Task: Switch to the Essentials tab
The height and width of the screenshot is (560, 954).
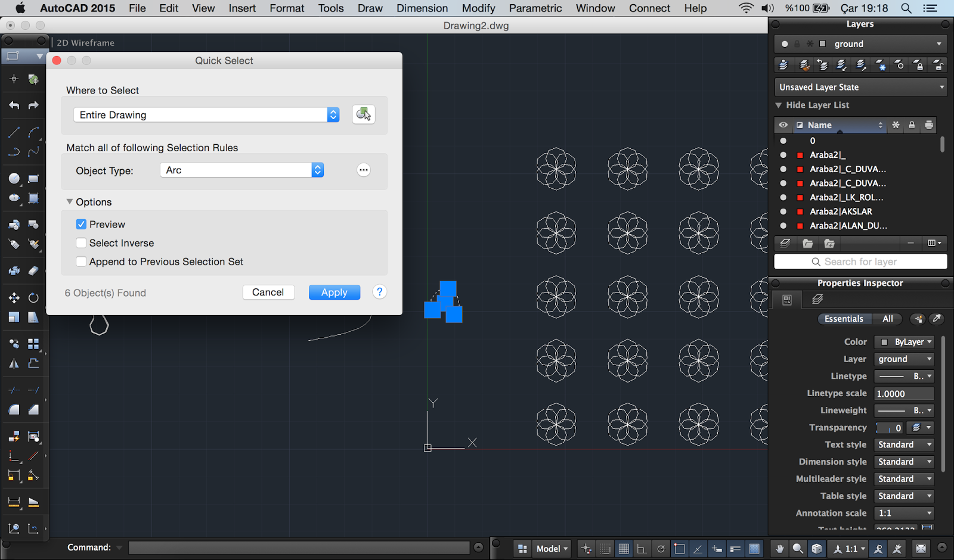Action: 844,319
